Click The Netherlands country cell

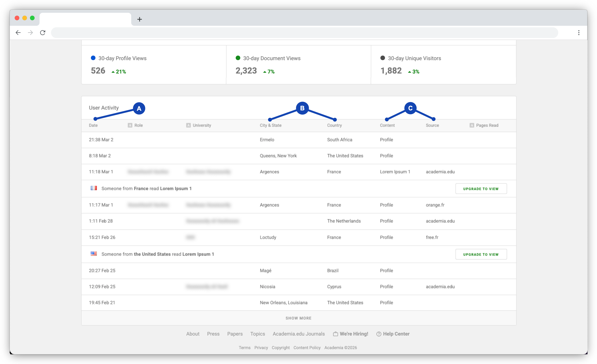[x=344, y=221]
